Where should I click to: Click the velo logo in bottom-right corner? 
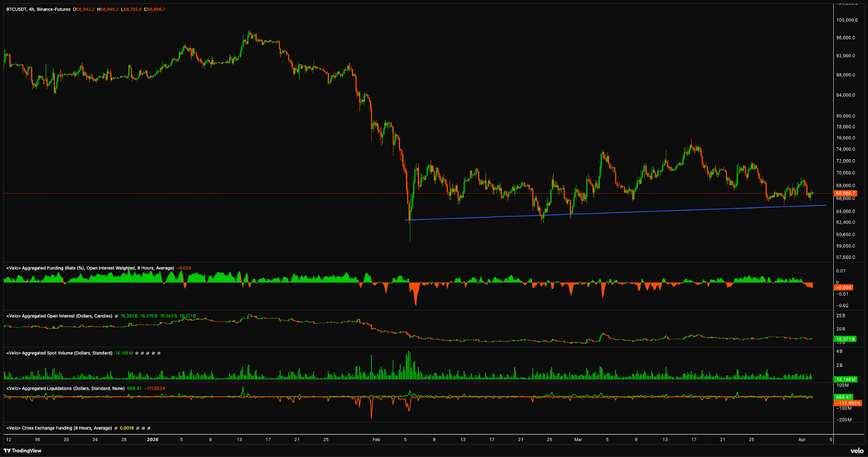(857, 450)
